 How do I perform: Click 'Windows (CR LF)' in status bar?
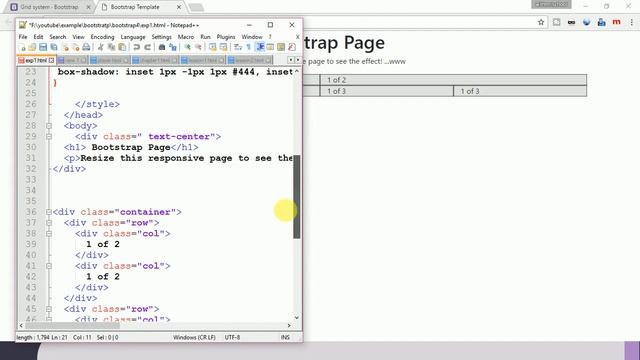[194, 337]
